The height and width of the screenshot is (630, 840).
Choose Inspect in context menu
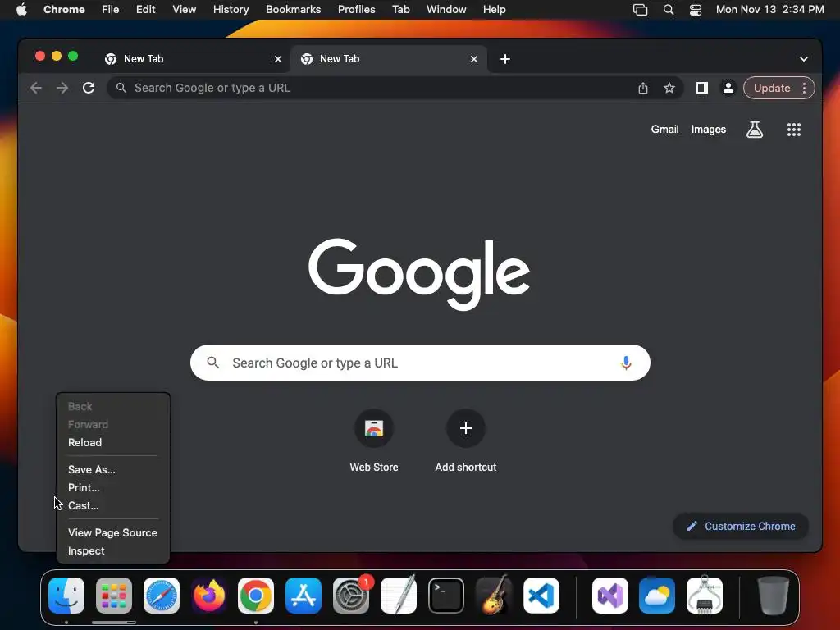[113, 550]
